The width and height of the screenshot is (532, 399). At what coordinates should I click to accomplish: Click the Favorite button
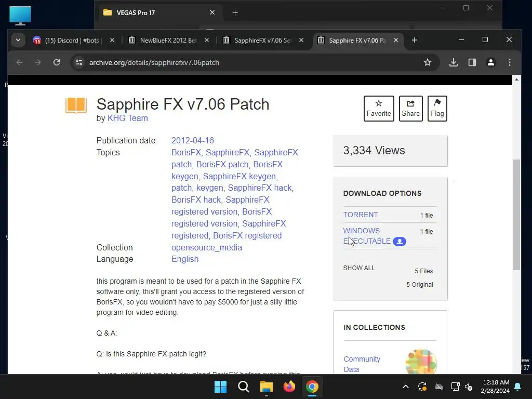click(379, 109)
